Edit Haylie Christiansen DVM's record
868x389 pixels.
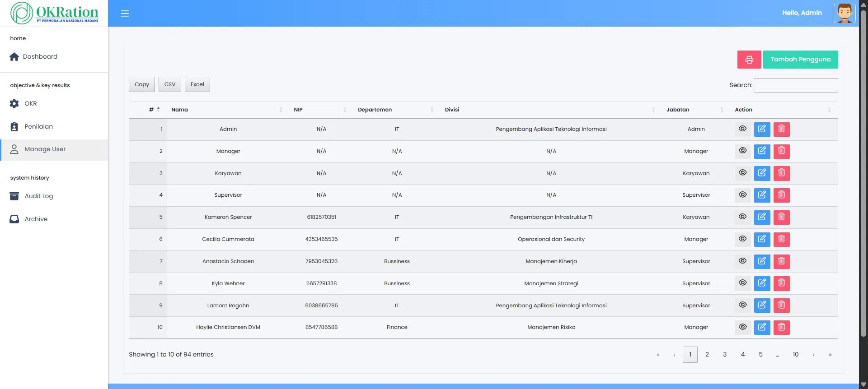(x=762, y=327)
